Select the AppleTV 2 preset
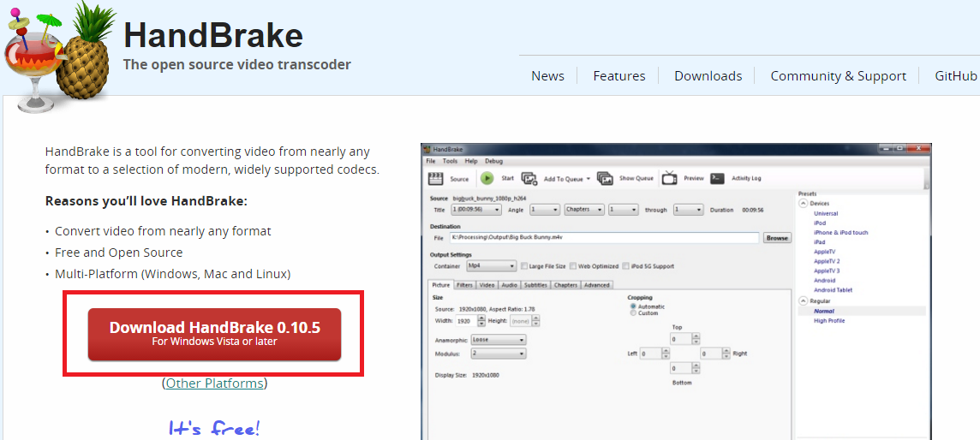980x440 pixels. (827, 261)
